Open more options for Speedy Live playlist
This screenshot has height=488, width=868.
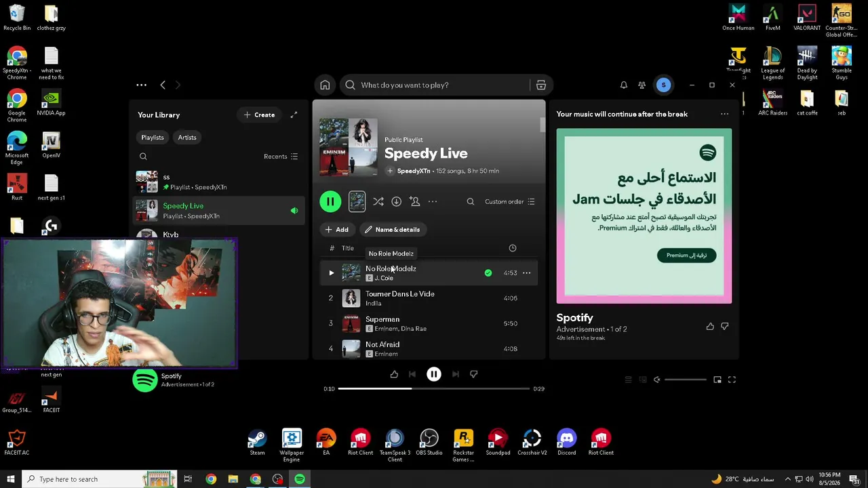433,201
